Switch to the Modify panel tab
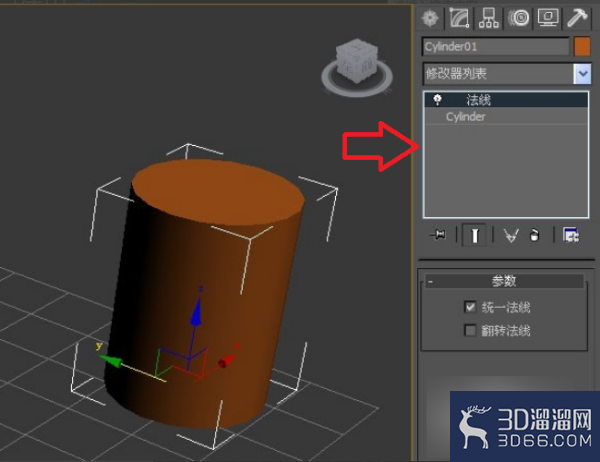600x462 pixels. (x=460, y=18)
